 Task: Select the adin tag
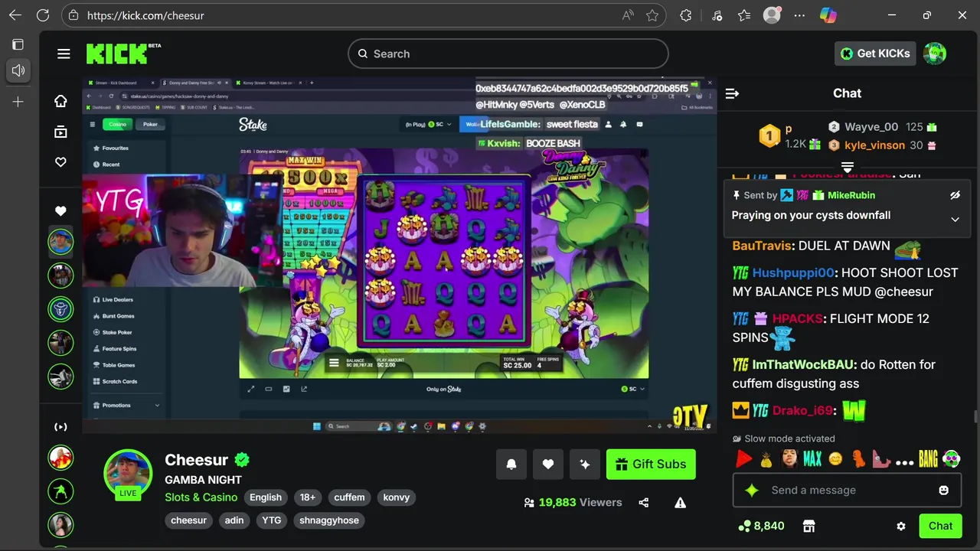(234, 520)
